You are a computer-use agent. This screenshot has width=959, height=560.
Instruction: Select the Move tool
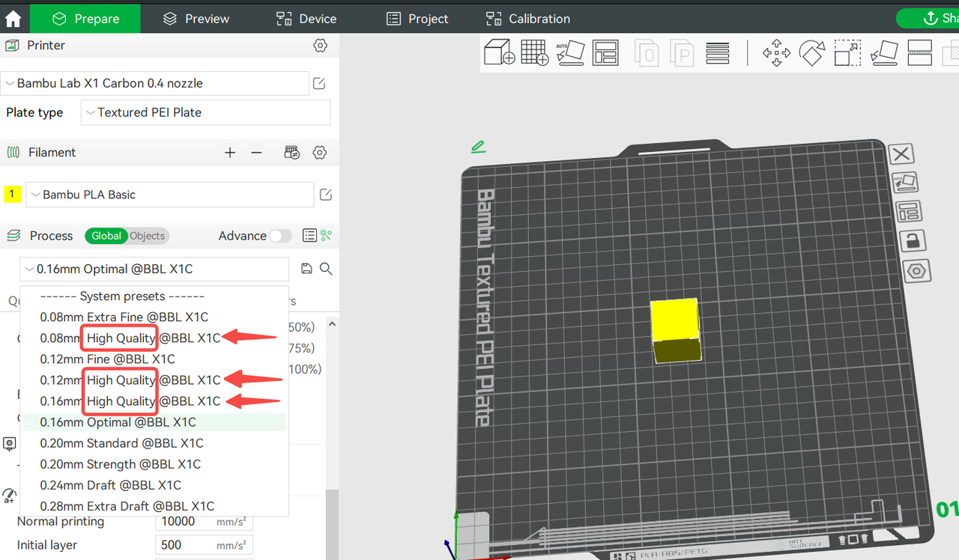pyautogui.click(x=776, y=53)
